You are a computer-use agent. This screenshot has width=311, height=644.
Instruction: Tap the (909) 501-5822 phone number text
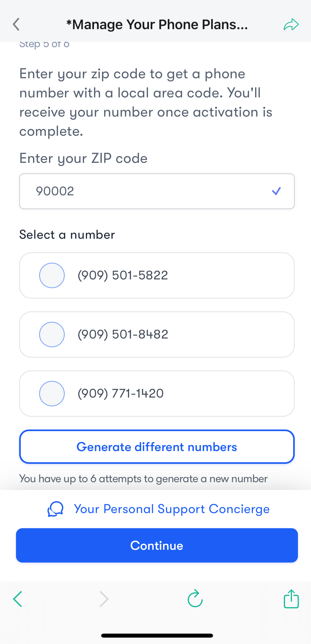[x=123, y=275]
